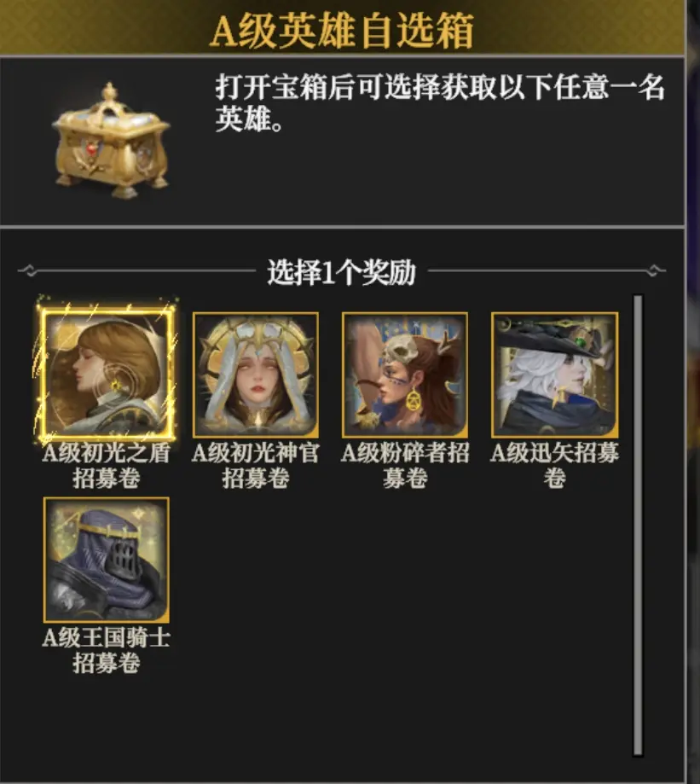Image resolution: width=700 pixels, height=784 pixels.
Task: Click the A级粉碎者招募卷 text label
Action: pos(405,466)
